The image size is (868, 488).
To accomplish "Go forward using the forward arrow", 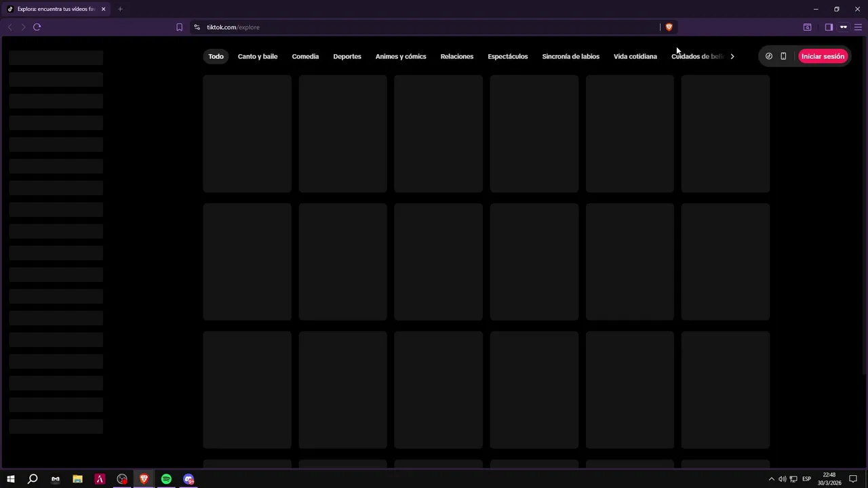I will click(x=23, y=27).
